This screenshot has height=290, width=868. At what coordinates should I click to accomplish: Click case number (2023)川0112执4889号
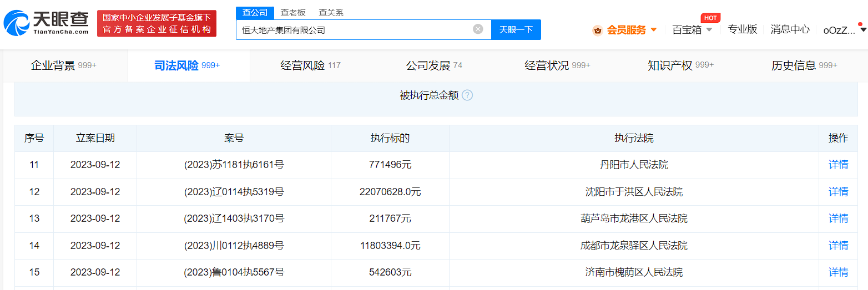234,245
